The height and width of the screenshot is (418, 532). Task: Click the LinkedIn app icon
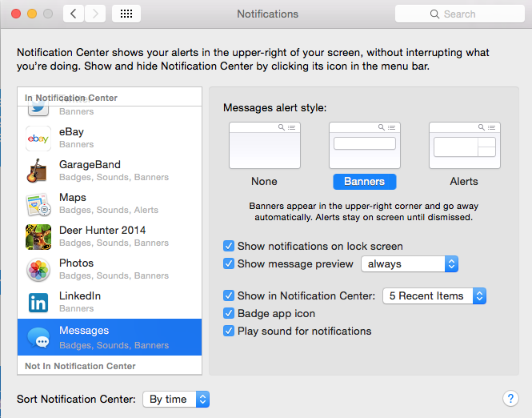pyautogui.click(x=38, y=303)
